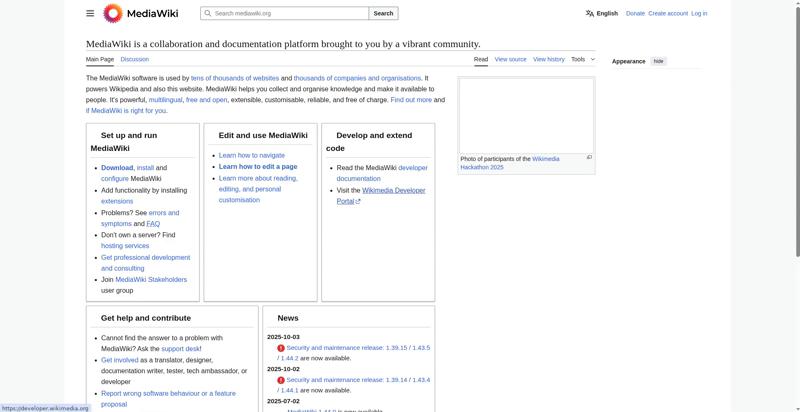Click the Create account link

click(x=668, y=13)
